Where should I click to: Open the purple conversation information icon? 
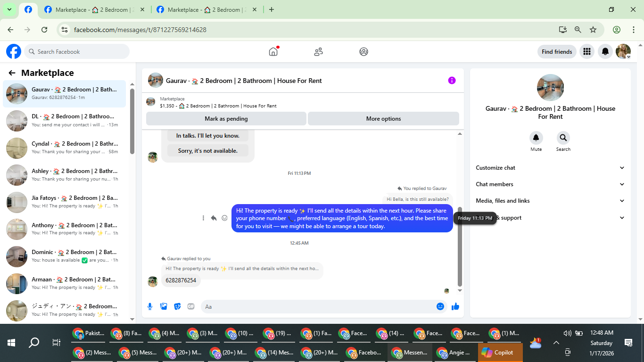452,81
